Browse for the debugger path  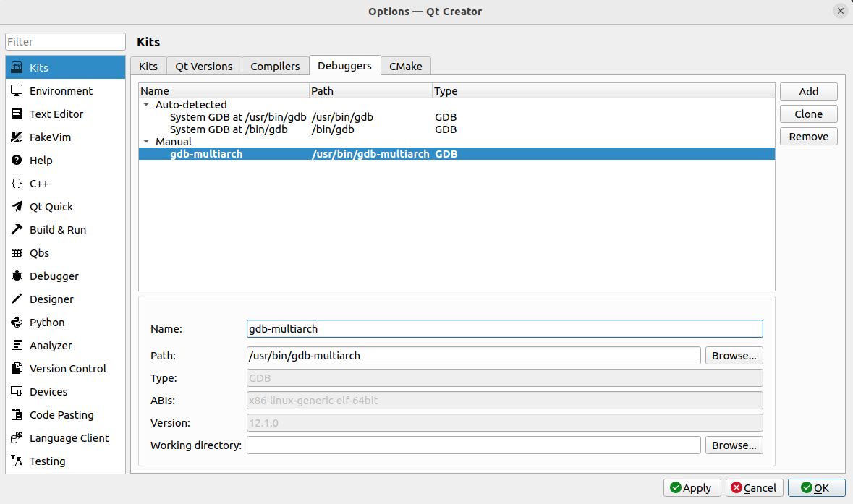[734, 356]
